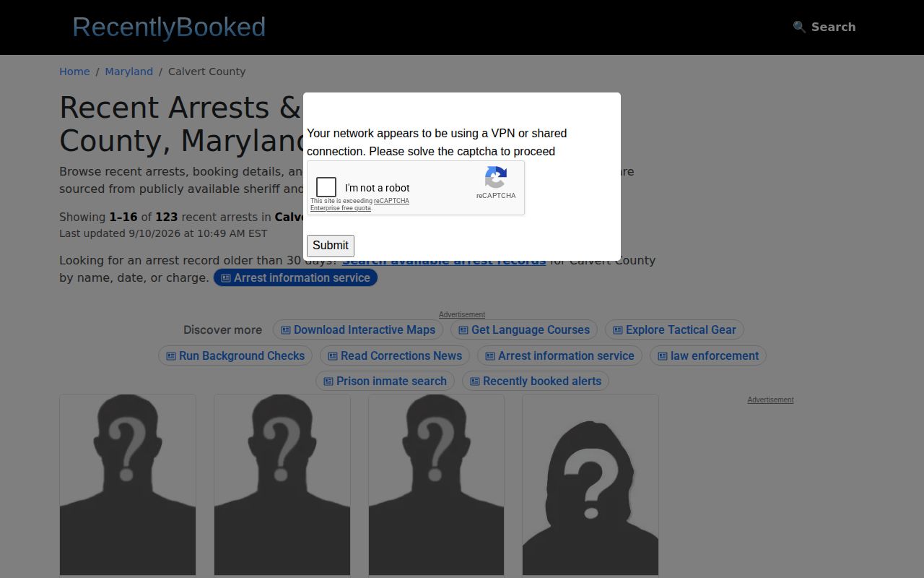Screen dimensions: 924x578
Task: Go to the Home breadcrumb
Action: [74, 72]
